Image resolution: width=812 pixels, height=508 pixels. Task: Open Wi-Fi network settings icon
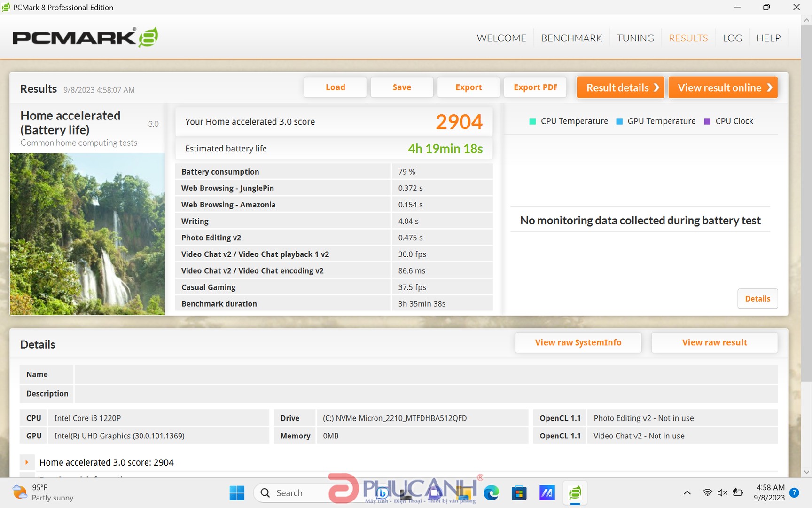coord(707,493)
